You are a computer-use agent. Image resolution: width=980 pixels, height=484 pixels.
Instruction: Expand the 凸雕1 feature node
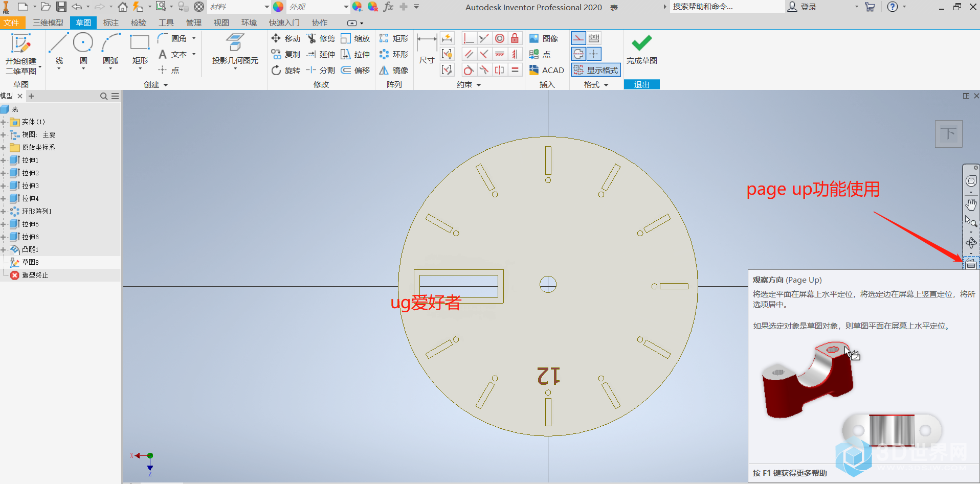pyautogui.click(x=3, y=250)
